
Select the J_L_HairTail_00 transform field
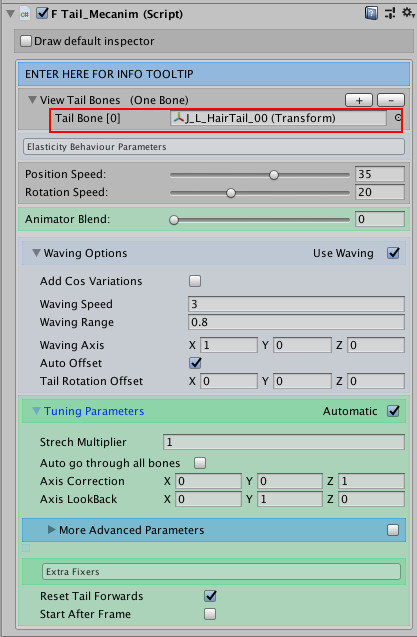[x=278, y=118]
